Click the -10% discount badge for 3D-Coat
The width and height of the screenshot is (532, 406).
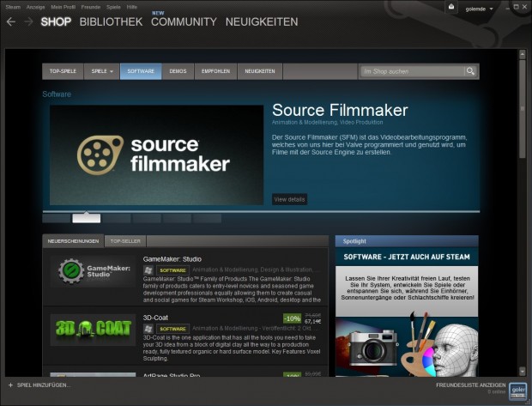292,318
